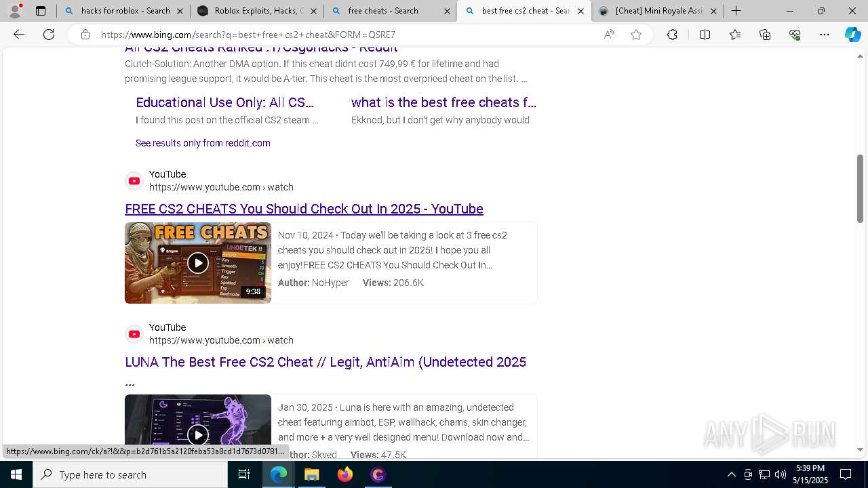Open the browser profile icon
Screen dimensions: 868x488
(x=15, y=11)
